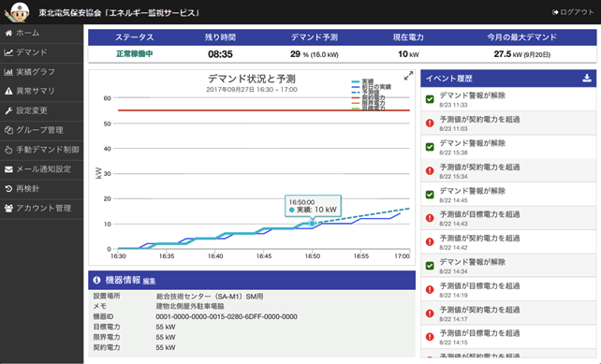Click the red alert icon for 8/22 14:42 event
The image size is (601, 364).
pyautogui.click(x=430, y=241)
